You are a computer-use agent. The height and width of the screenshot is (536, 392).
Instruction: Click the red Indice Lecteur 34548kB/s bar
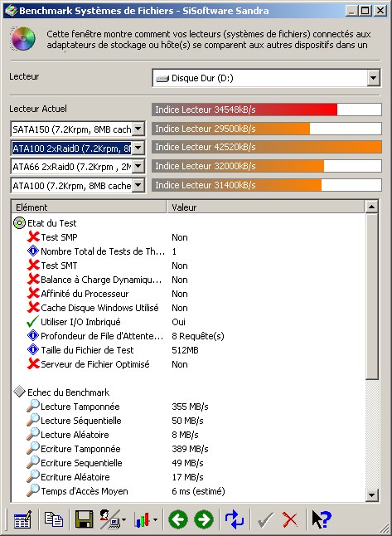tap(266, 110)
